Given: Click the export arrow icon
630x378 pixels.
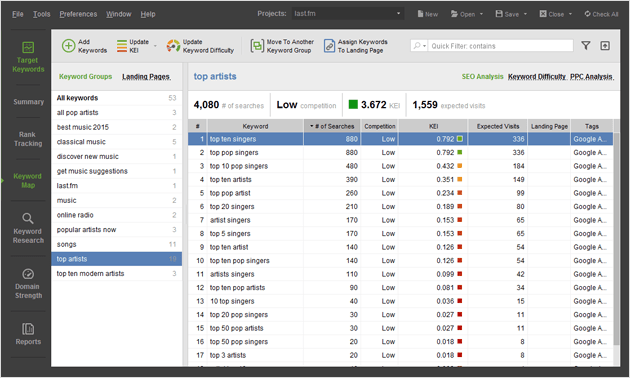Looking at the screenshot, I should pos(605,46).
